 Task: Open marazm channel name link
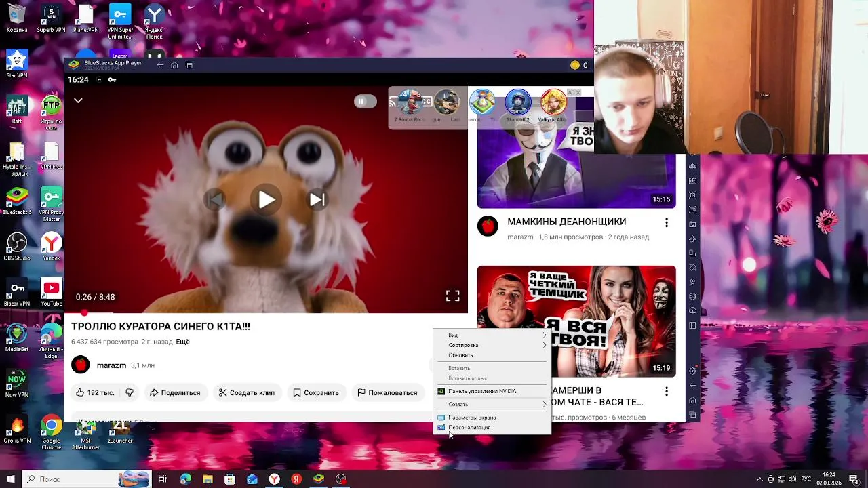pyautogui.click(x=111, y=365)
